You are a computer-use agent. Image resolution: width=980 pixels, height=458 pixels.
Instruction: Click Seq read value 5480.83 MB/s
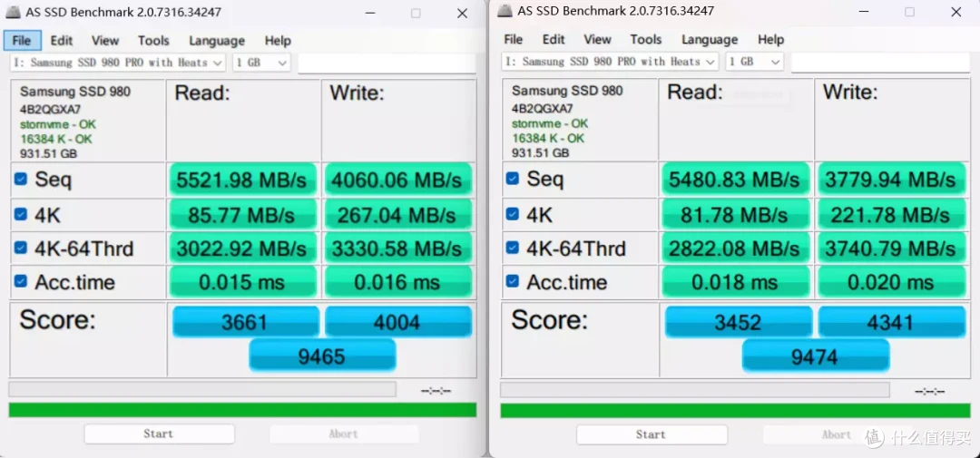pyautogui.click(x=736, y=180)
